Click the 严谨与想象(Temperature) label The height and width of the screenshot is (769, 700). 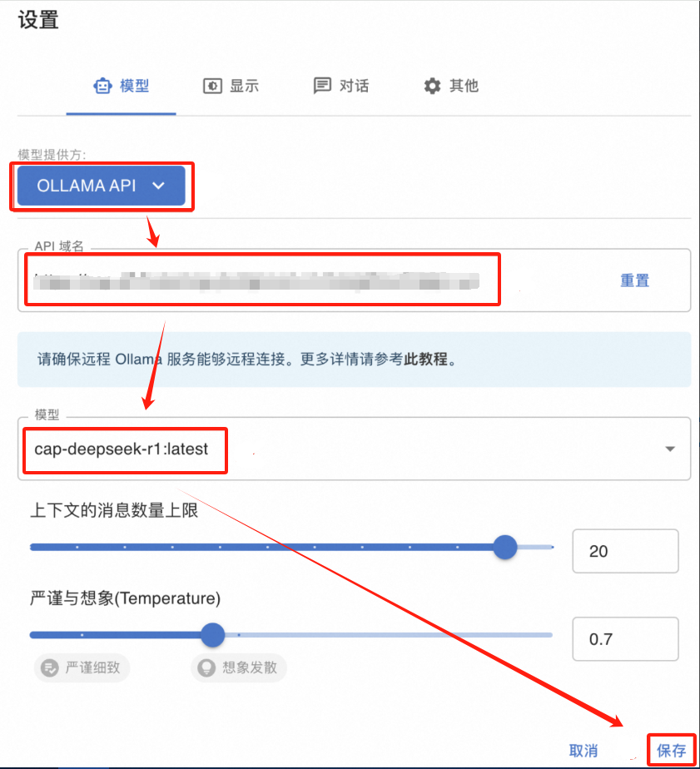pyautogui.click(x=125, y=598)
